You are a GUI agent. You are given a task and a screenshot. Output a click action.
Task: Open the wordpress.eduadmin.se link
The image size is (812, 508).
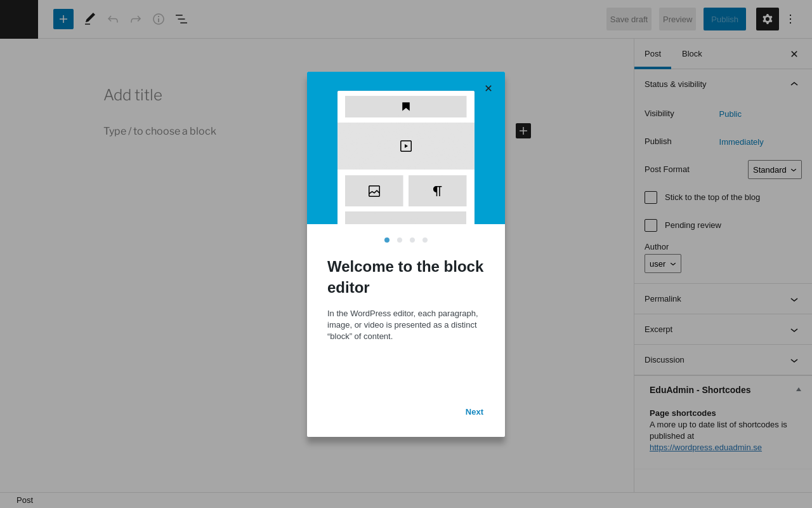(705, 447)
